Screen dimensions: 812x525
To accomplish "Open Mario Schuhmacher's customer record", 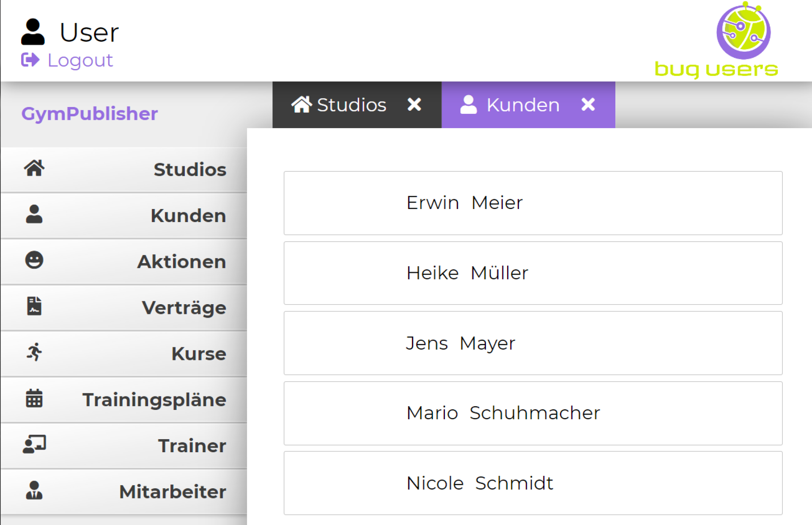I will tap(532, 413).
